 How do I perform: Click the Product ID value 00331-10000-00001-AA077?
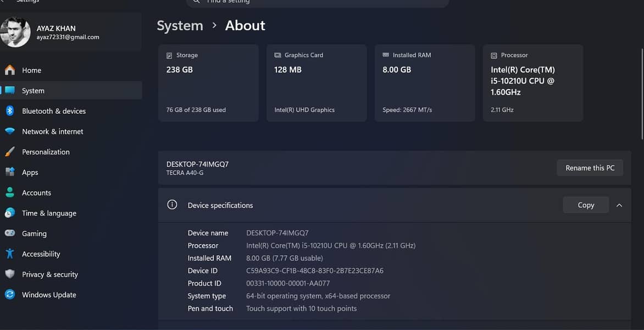(x=288, y=284)
